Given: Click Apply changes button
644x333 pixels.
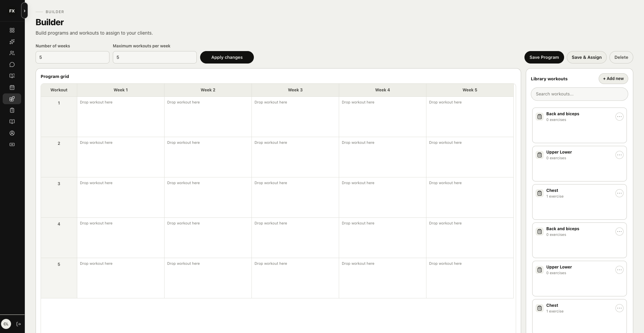Looking at the screenshot, I should coord(227,57).
